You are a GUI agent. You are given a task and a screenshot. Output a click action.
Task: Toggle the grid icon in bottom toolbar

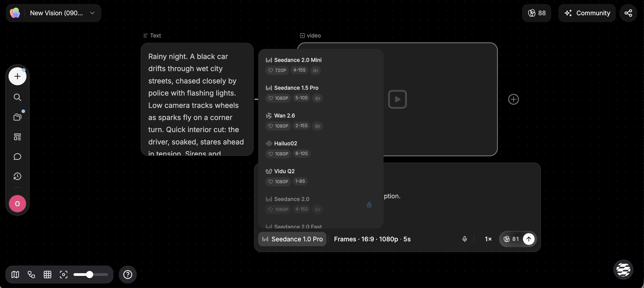[x=48, y=275]
